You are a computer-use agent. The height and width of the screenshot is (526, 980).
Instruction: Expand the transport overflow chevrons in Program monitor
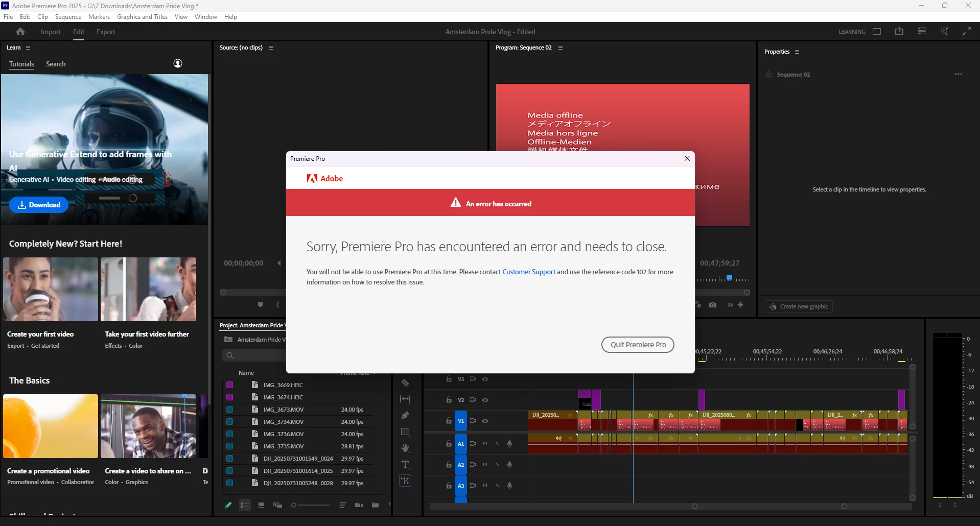[x=730, y=305]
